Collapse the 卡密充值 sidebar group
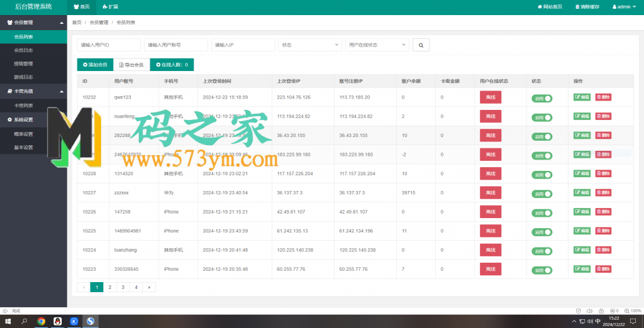The height and width of the screenshot is (328, 644). [x=33, y=91]
